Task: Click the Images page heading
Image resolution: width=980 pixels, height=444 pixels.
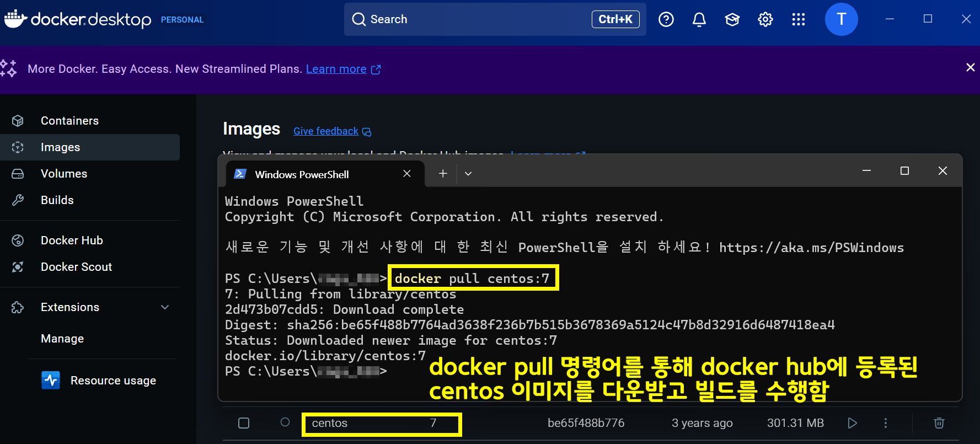Action: point(251,129)
